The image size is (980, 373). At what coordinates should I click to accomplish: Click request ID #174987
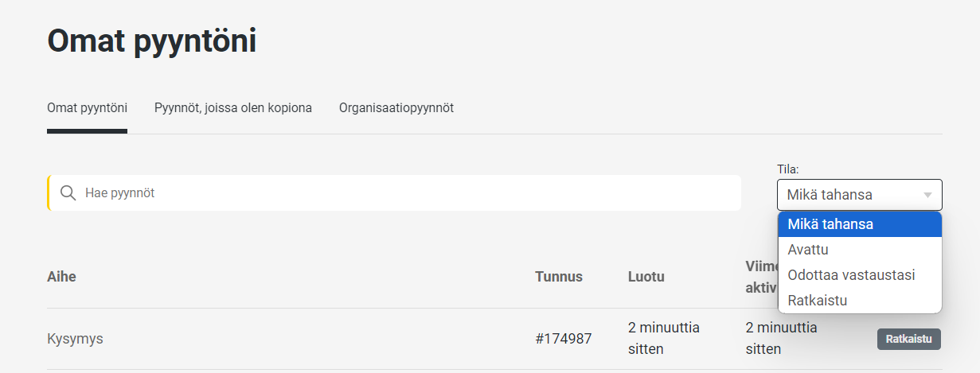[x=563, y=339]
